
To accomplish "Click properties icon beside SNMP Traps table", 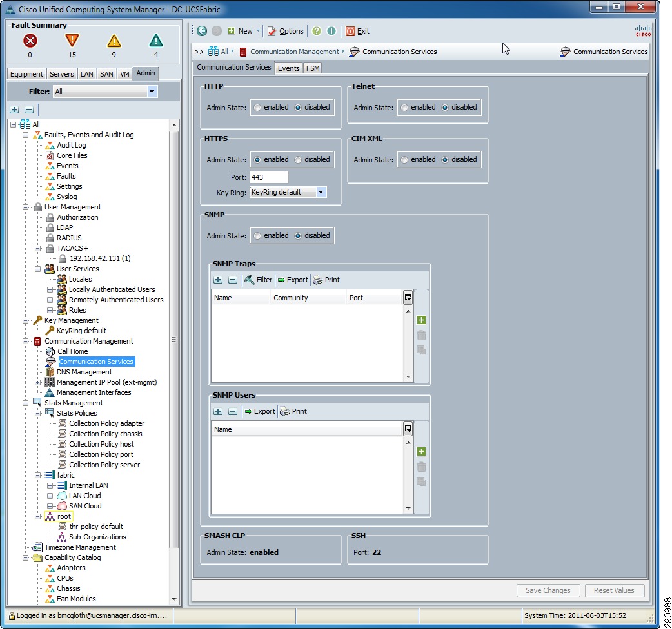I will [x=421, y=350].
